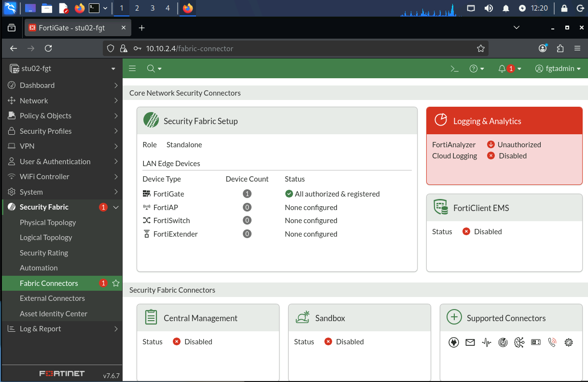
Task: Open the Sandbox connector card
Action: pyautogui.click(x=360, y=343)
